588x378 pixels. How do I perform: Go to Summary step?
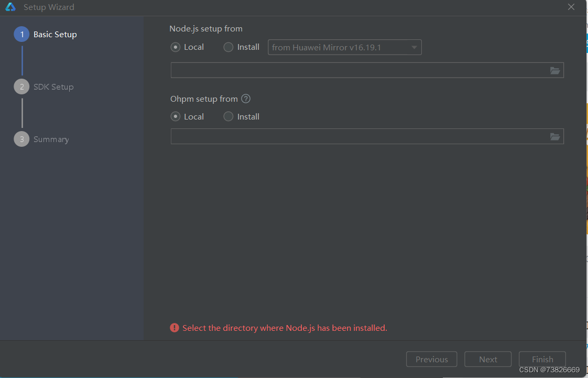pos(41,139)
